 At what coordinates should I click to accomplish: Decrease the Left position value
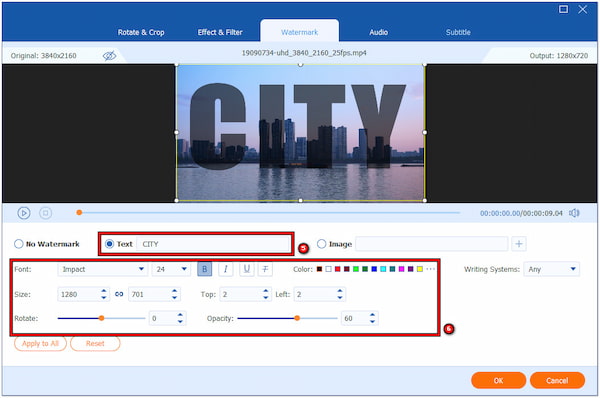tap(340, 297)
